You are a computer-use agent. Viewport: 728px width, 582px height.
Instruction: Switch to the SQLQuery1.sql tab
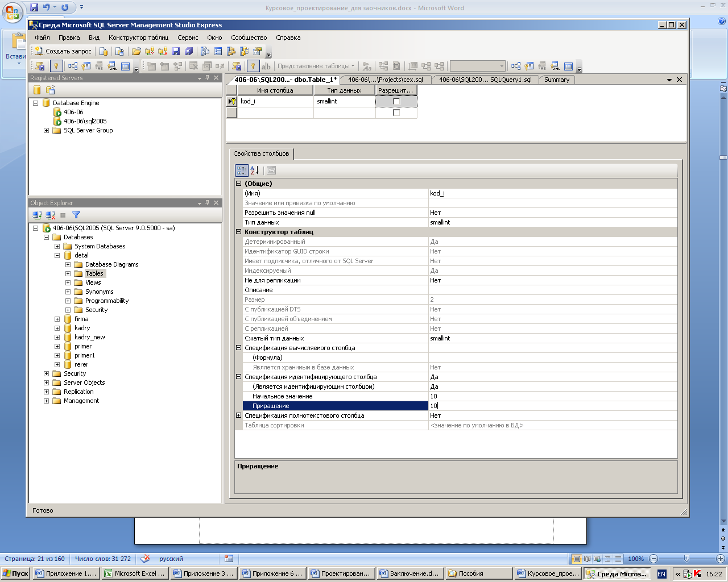coord(485,80)
